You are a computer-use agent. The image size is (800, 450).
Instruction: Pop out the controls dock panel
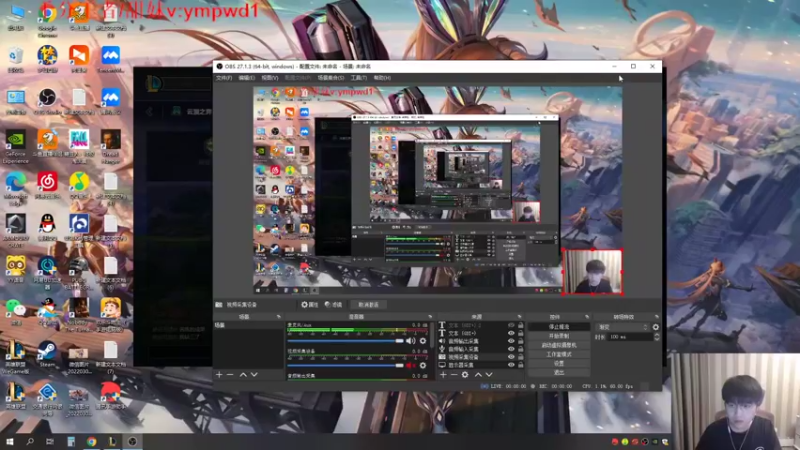[587, 317]
